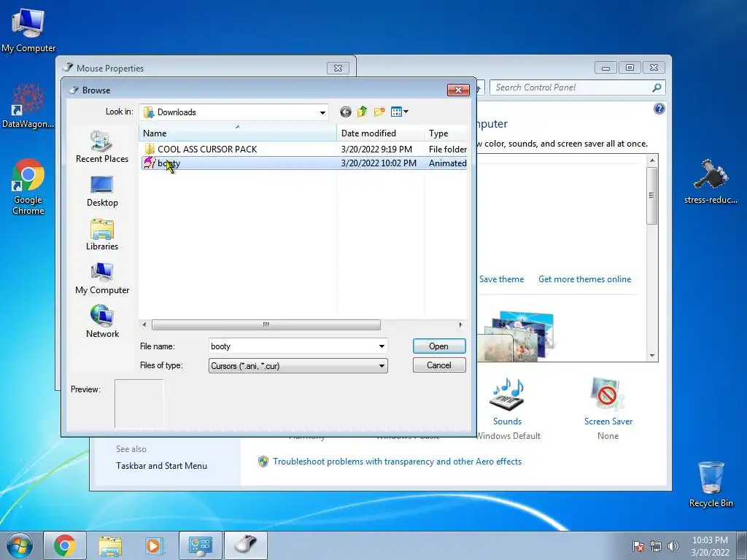The height and width of the screenshot is (560, 747).
Task: Go back to last folder visited
Action: 345,112
